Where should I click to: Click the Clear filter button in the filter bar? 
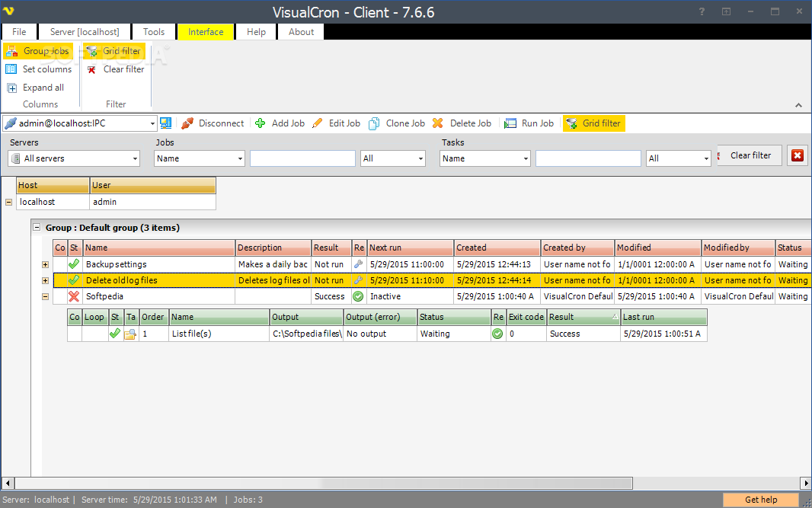click(x=750, y=155)
